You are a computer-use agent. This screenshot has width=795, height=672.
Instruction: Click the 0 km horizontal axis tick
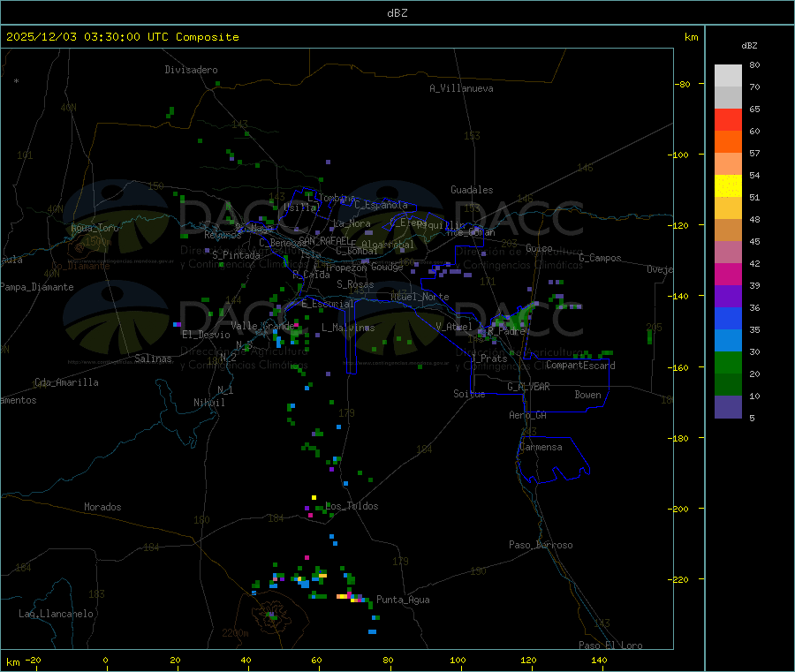coord(105,660)
